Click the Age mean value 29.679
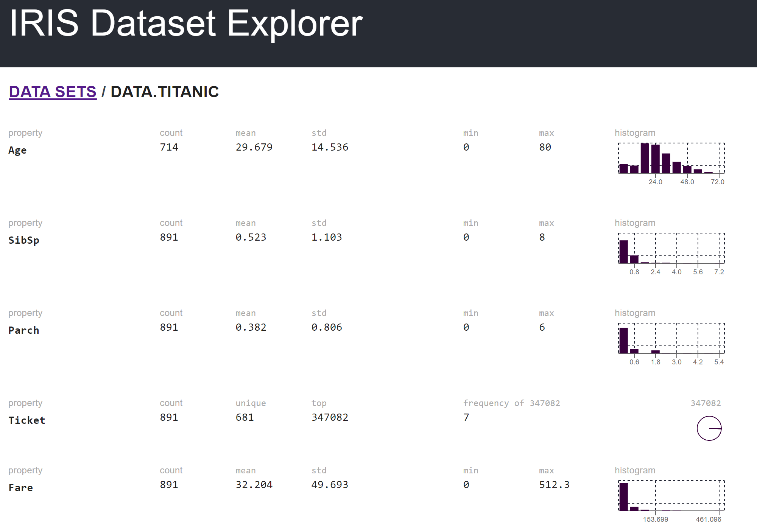This screenshot has height=532, width=757. click(254, 147)
